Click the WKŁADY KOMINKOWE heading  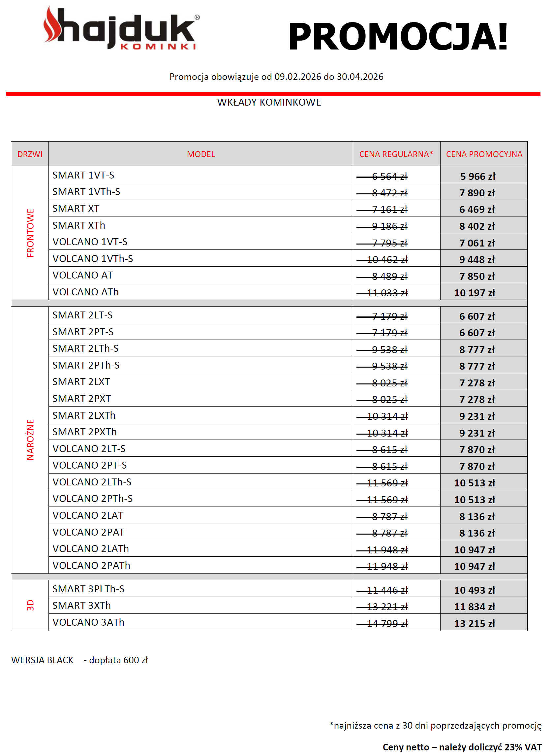pyautogui.click(x=269, y=102)
